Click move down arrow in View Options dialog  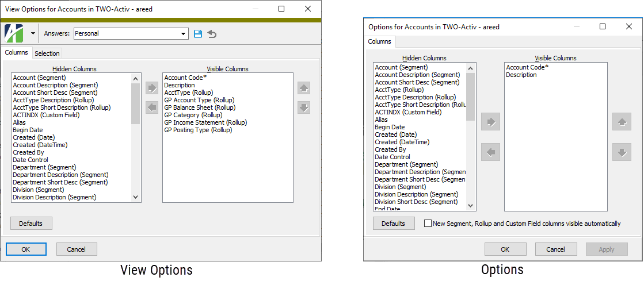pyautogui.click(x=304, y=107)
